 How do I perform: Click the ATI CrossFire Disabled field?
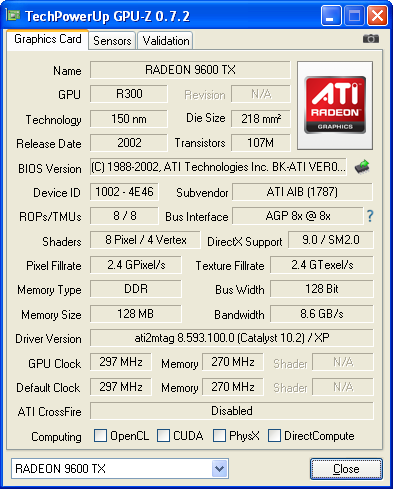point(232,411)
